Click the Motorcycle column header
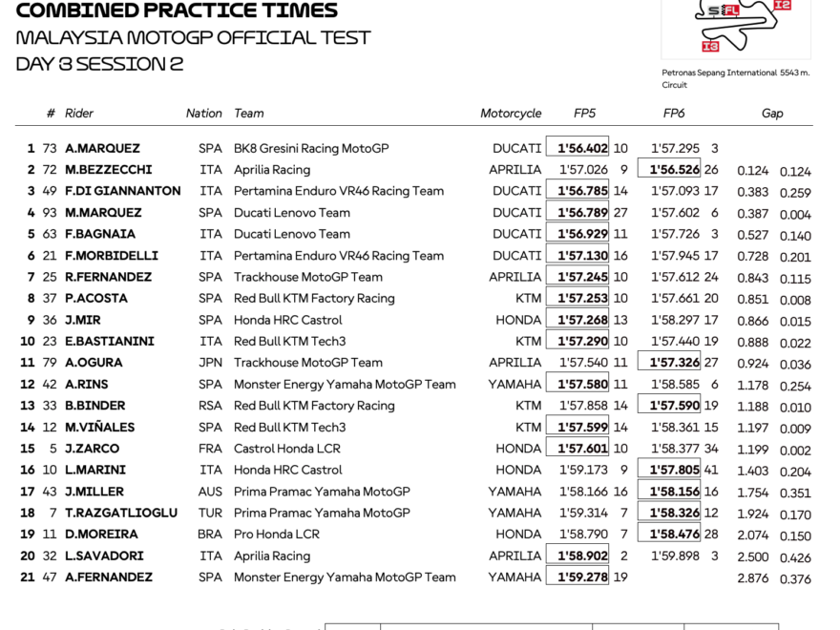This screenshot has height=630, width=840. coord(511,113)
